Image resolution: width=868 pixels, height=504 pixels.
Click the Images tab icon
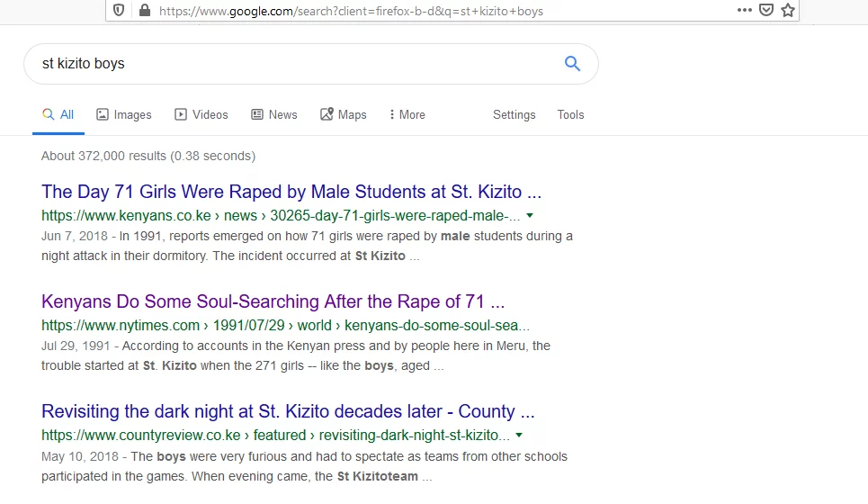click(x=103, y=114)
